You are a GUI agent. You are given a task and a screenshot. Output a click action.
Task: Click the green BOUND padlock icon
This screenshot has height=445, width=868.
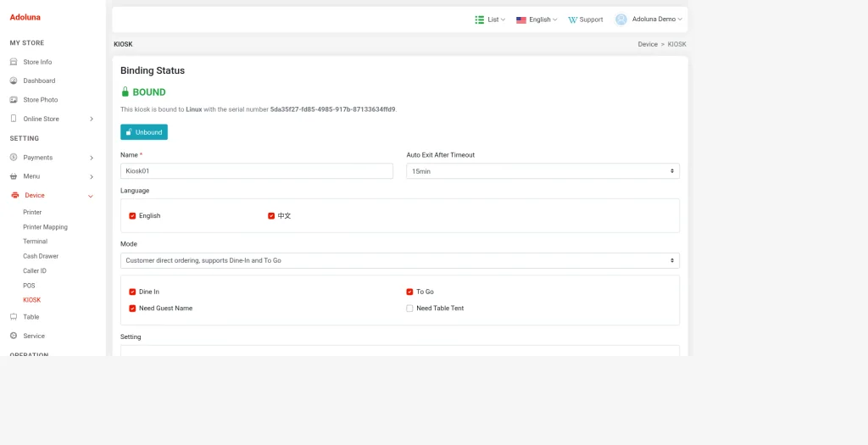pos(125,92)
